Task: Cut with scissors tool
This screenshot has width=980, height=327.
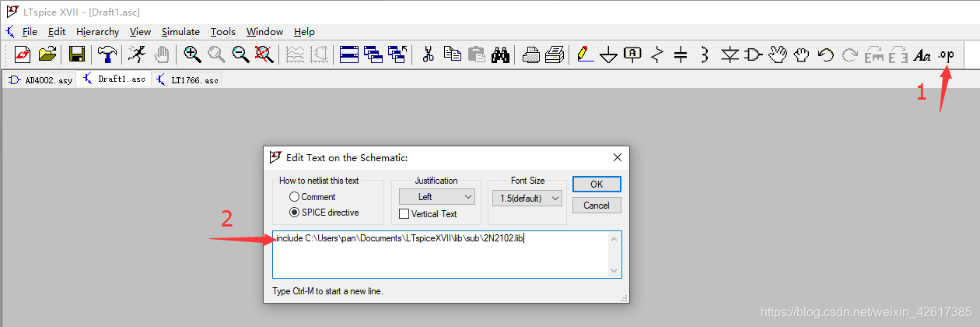Action: (428, 54)
